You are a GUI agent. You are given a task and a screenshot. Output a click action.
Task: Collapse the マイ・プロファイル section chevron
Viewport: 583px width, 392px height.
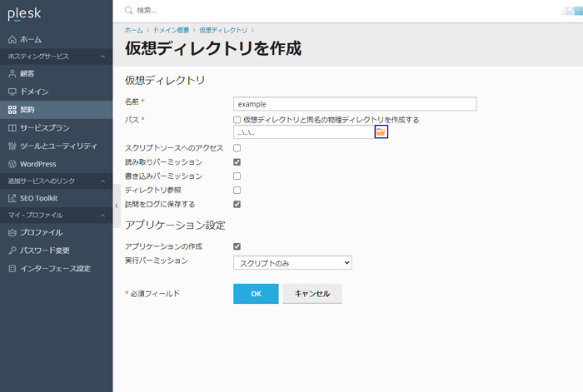(x=102, y=215)
